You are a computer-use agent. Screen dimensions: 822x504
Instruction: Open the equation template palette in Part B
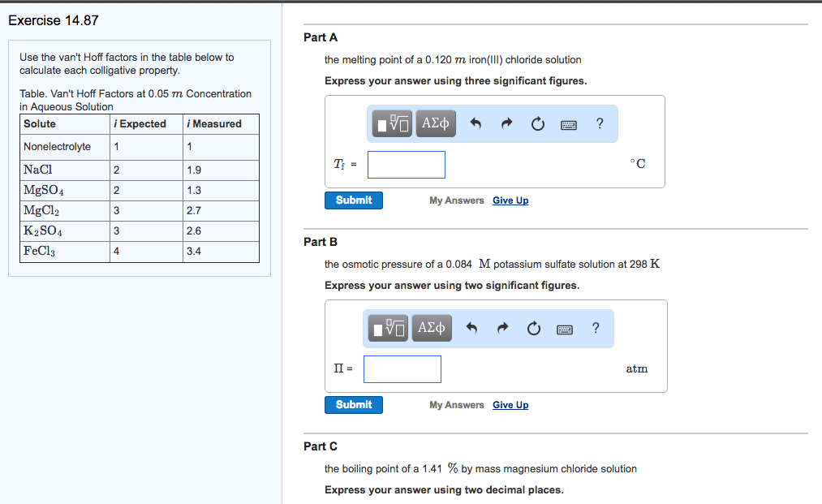(x=387, y=328)
